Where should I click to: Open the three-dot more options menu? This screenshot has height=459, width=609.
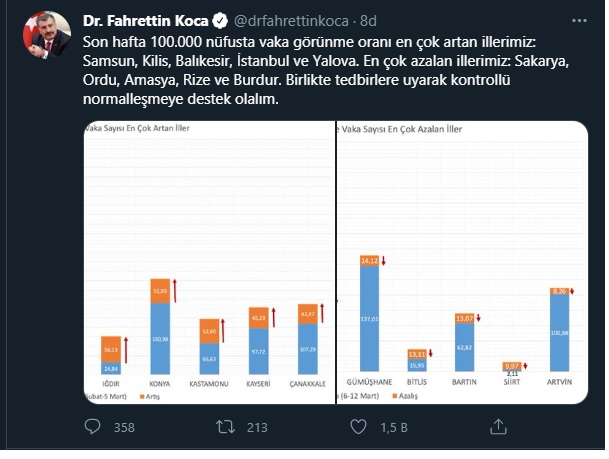click(x=579, y=21)
